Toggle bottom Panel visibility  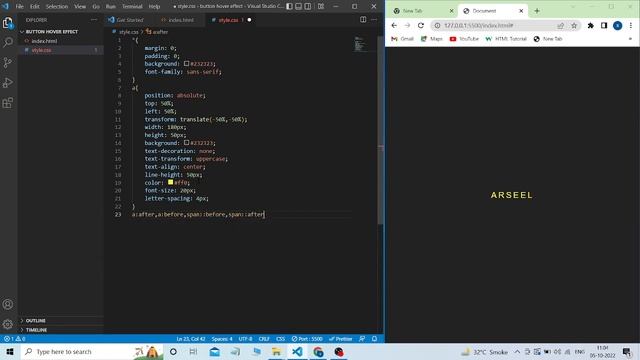click(x=299, y=7)
